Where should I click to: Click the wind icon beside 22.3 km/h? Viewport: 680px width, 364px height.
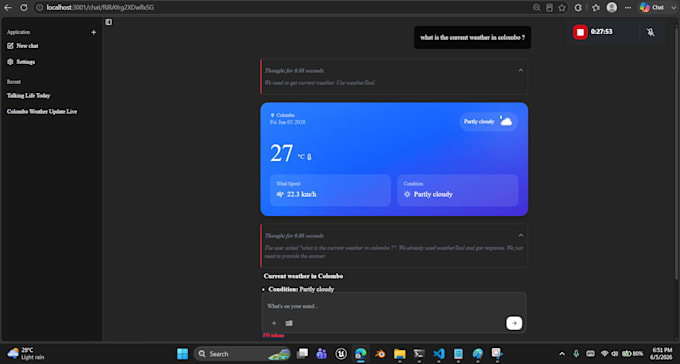pos(280,194)
